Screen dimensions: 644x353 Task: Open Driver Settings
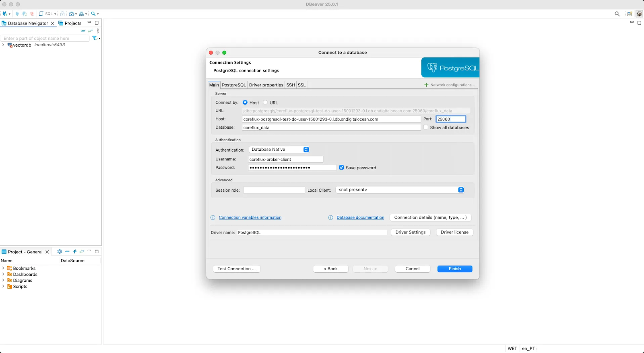point(411,232)
